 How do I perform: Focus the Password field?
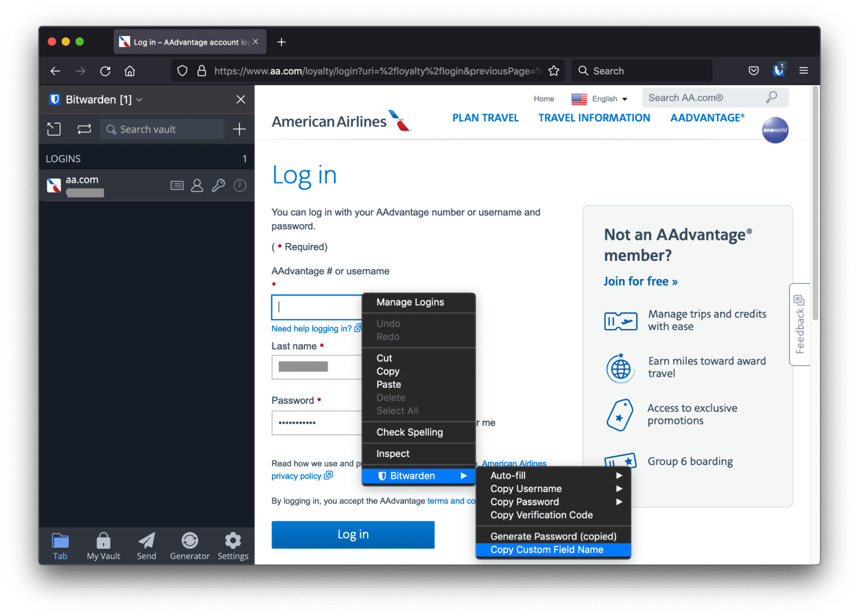(x=317, y=423)
